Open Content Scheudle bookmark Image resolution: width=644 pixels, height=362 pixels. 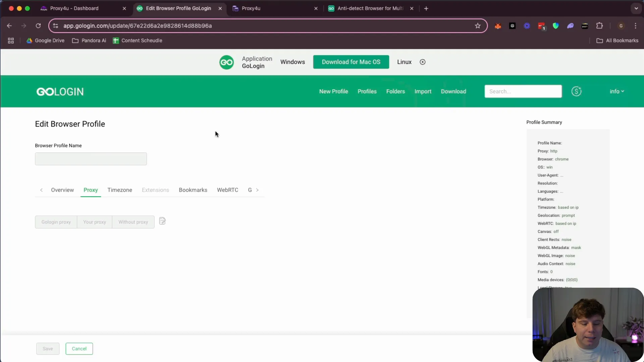(138, 41)
